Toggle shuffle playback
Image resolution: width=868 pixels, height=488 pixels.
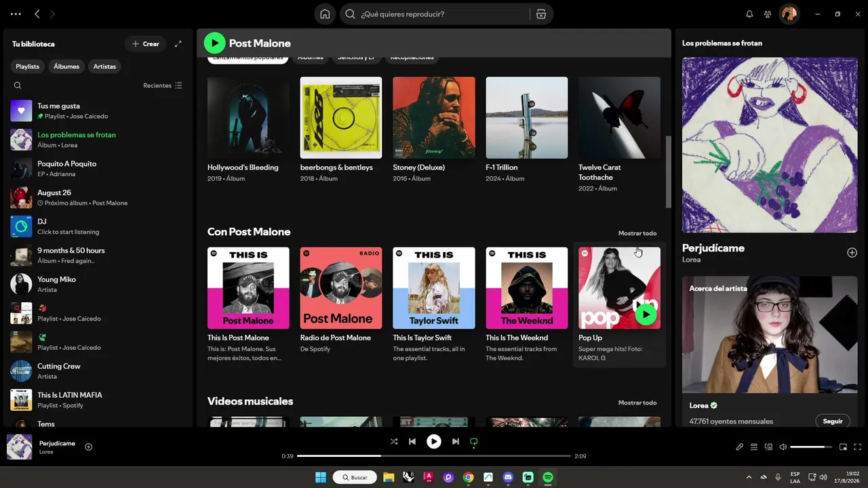(x=394, y=442)
